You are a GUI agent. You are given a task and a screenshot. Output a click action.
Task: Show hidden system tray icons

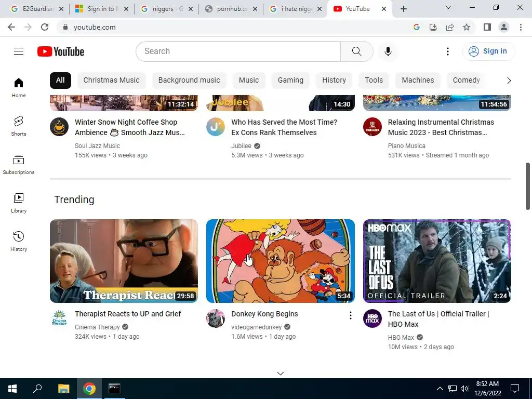(x=440, y=389)
